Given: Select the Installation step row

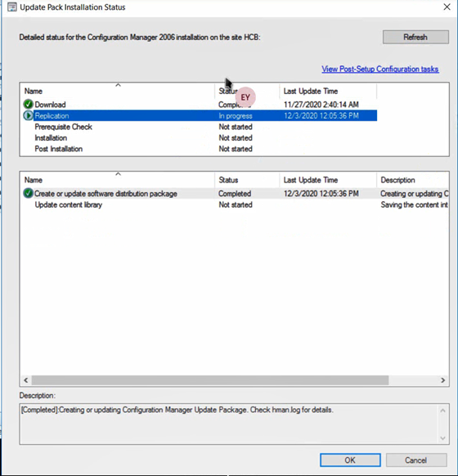Looking at the screenshot, I should 200,138.
